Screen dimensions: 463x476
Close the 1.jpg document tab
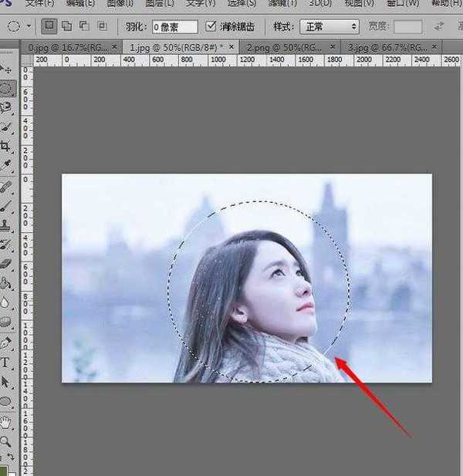coord(232,47)
